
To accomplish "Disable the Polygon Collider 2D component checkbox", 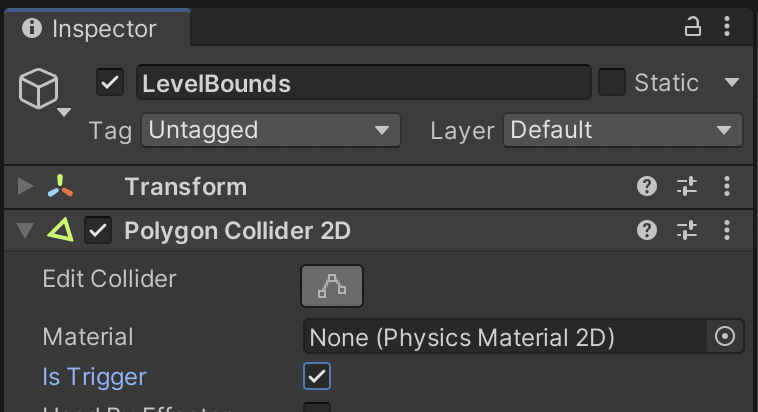I will (x=98, y=231).
